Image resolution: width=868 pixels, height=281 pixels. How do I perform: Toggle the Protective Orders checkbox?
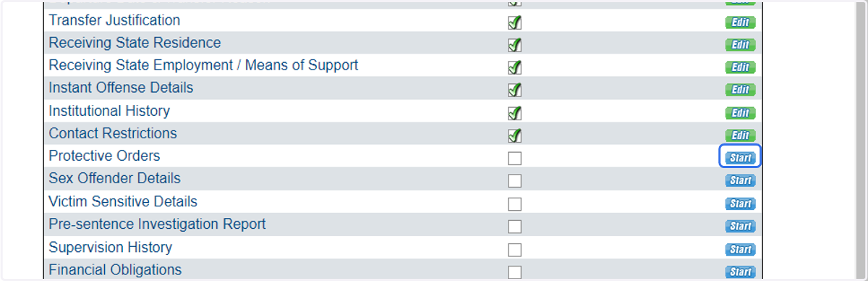pyautogui.click(x=515, y=159)
